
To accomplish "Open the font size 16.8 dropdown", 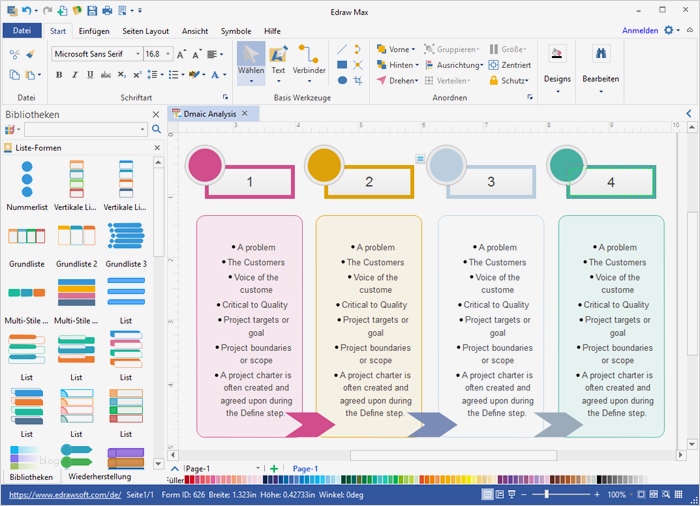I will pos(168,54).
